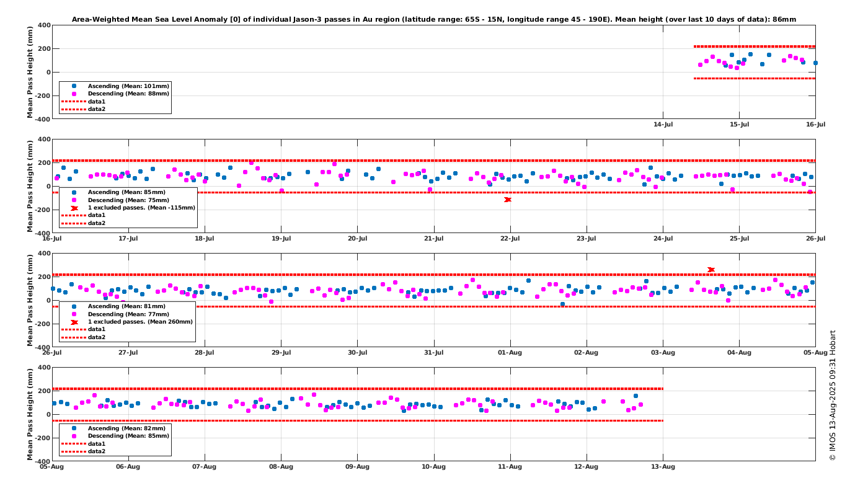Click the '01-Aug' date tick label
Viewport: 868px width, 496px height.
click(x=510, y=353)
